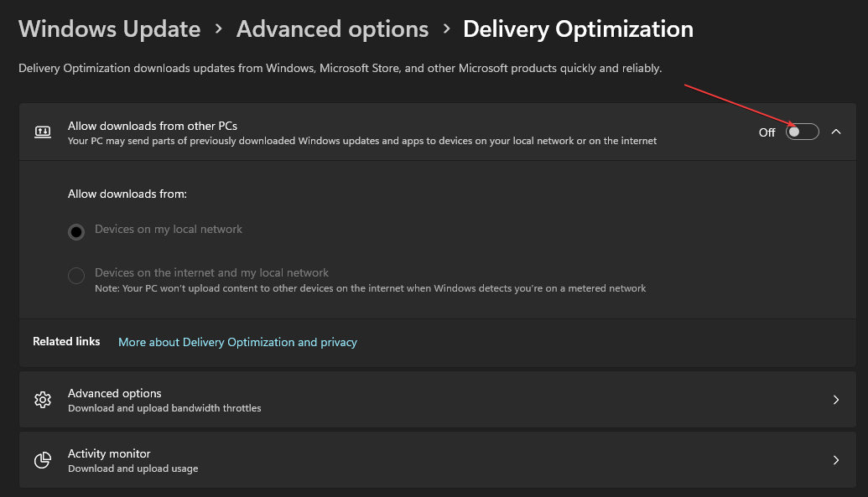Navigate to Advanced options breadcrumb
The image size is (868, 497).
pyautogui.click(x=332, y=29)
